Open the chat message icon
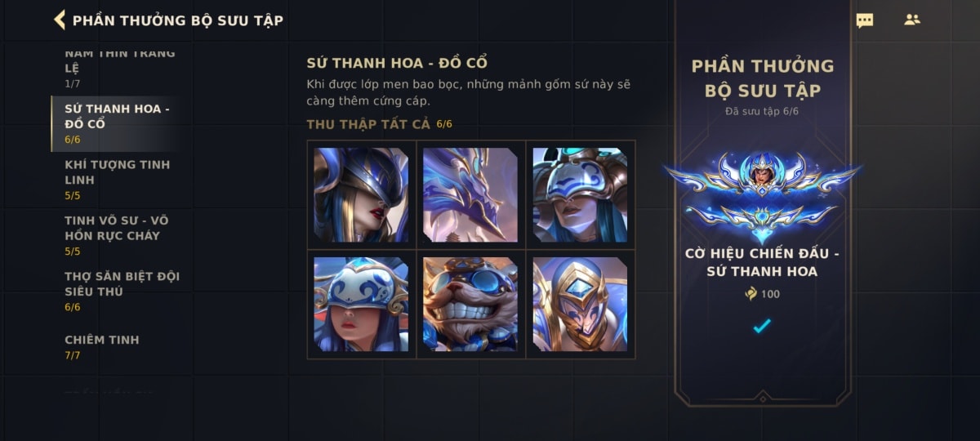The image size is (980, 441). pos(864,20)
